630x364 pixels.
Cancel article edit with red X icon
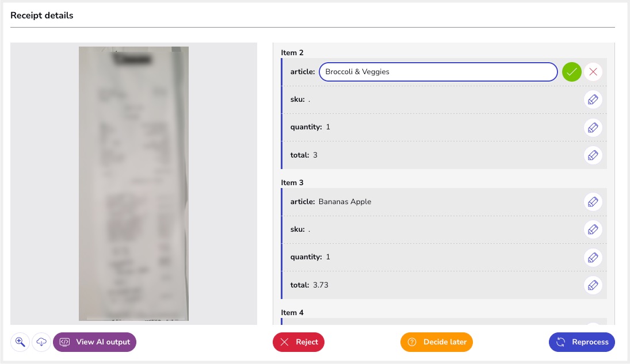[x=593, y=72]
